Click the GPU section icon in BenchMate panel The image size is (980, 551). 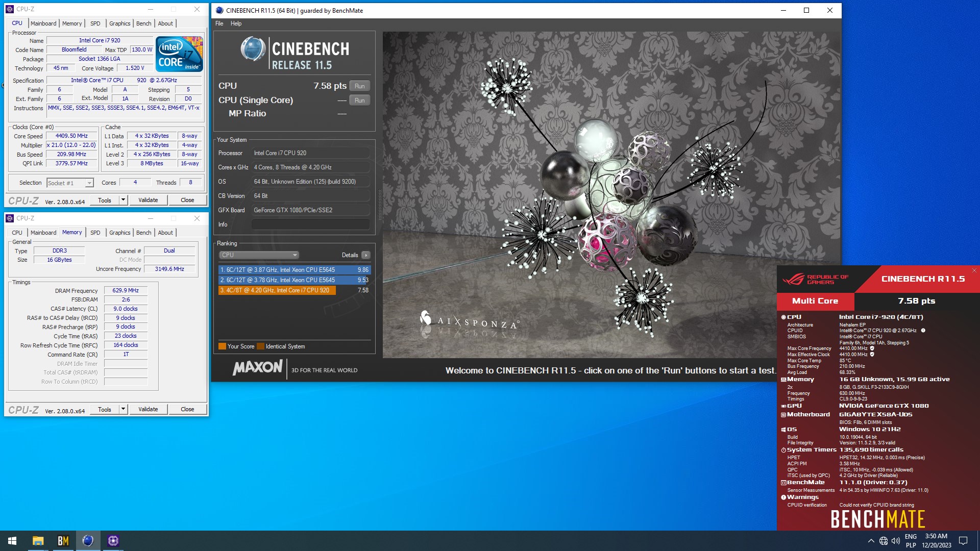(x=783, y=406)
